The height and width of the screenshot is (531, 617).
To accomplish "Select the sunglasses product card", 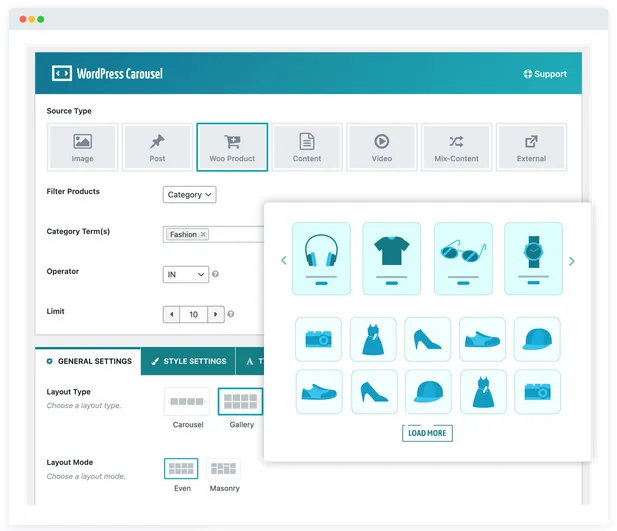I will [463, 258].
